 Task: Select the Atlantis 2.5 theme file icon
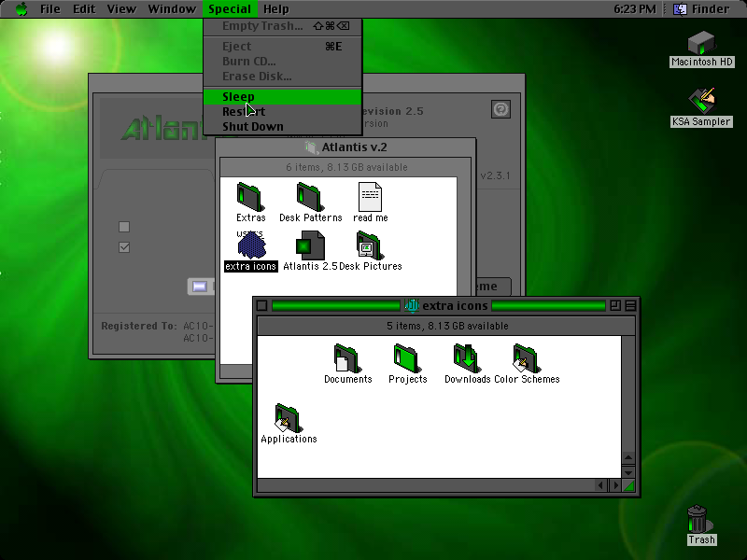click(310, 245)
